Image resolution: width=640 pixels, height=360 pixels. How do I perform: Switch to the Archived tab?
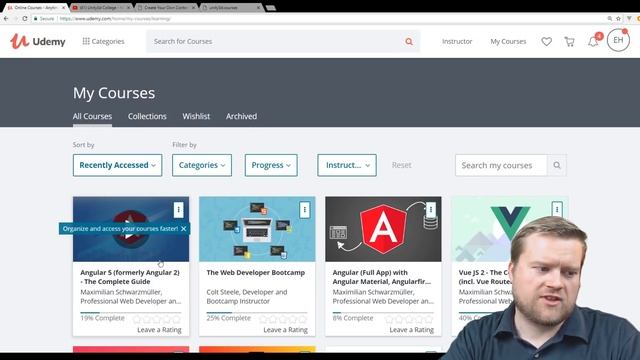click(x=241, y=116)
